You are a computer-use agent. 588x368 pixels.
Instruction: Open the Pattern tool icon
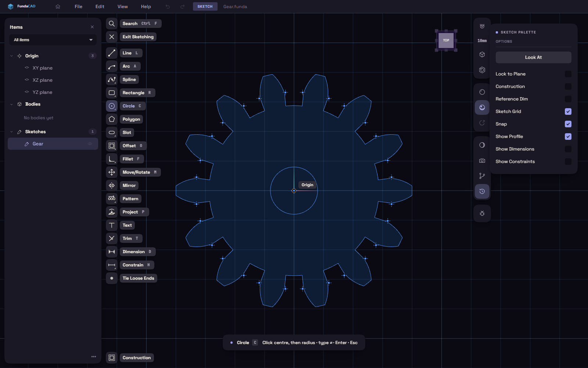click(x=112, y=199)
